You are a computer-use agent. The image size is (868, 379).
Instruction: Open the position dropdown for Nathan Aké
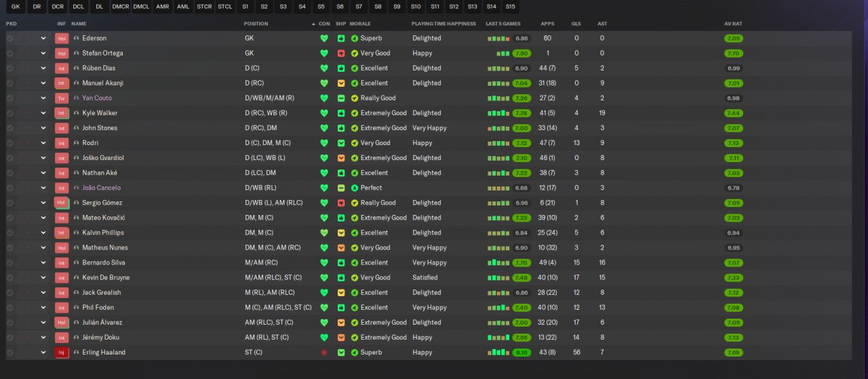coord(43,173)
